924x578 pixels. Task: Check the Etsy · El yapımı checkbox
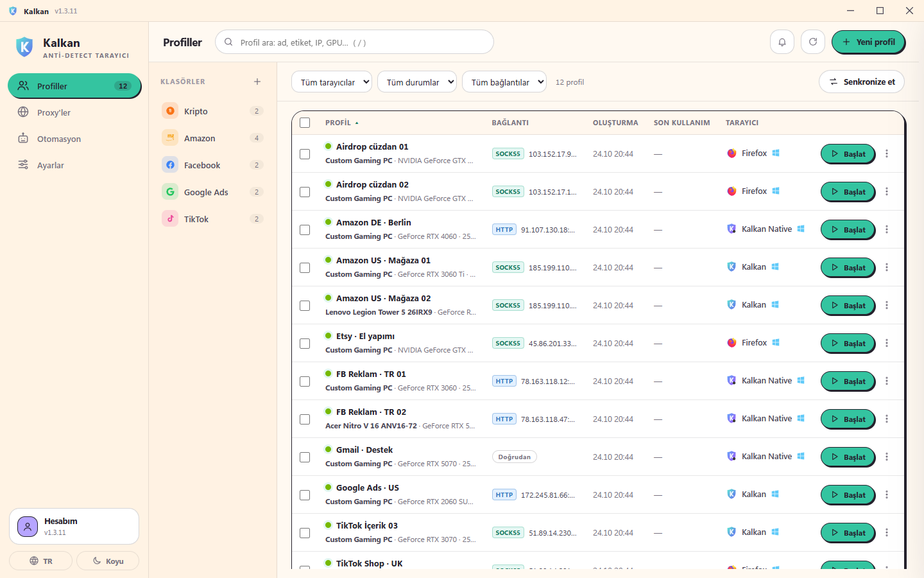click(x=305, y=344)
